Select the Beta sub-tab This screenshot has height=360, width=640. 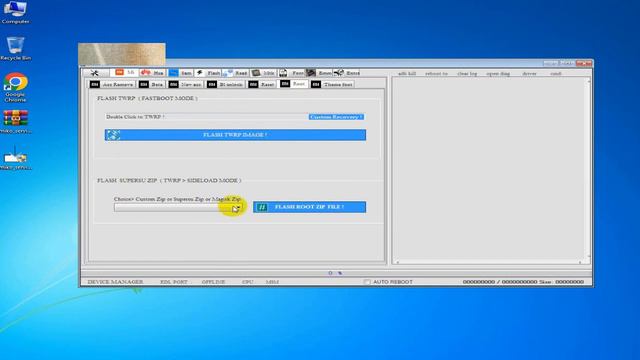coord(151,84)
